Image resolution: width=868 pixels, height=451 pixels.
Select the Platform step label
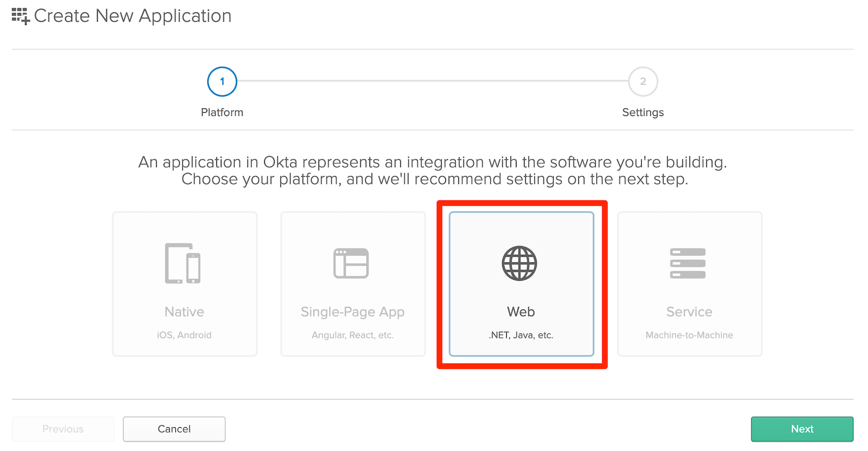222,112
